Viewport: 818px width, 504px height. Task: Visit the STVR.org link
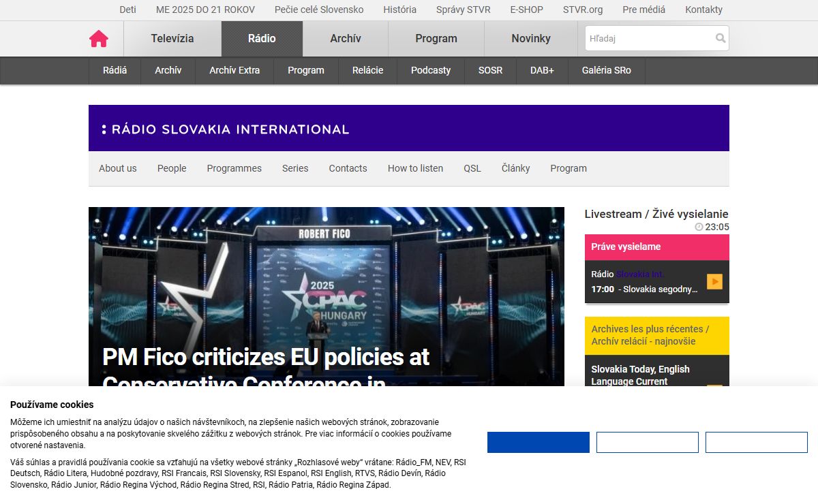click(583, 10)
